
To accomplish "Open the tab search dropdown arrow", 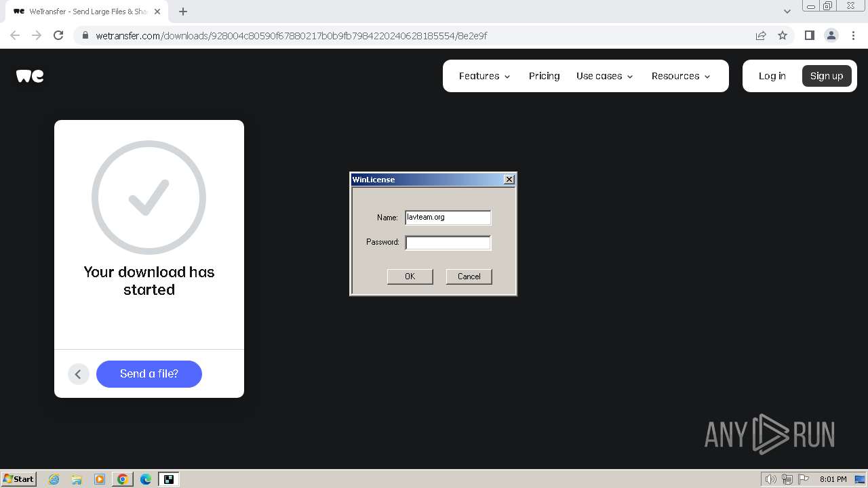I will click(787, 11).
